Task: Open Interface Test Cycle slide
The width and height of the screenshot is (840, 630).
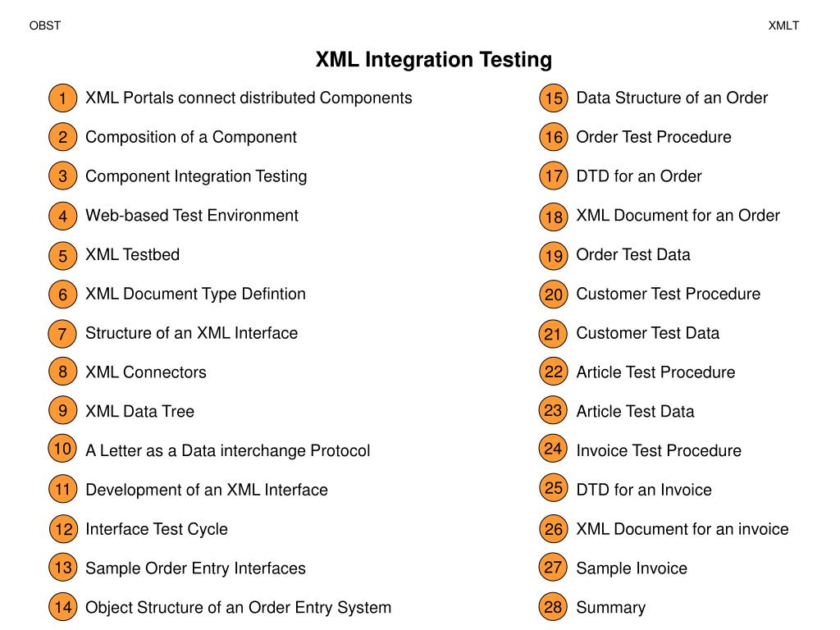Action: [x=157, y=529]
